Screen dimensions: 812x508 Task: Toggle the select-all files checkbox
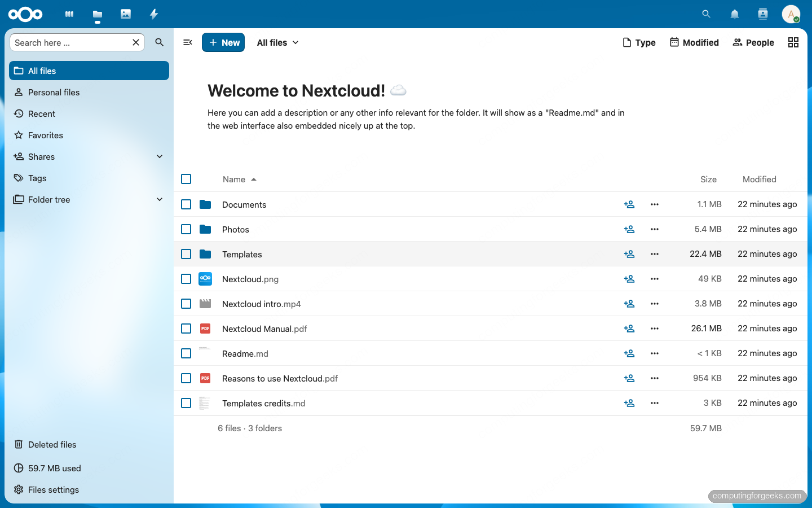(x=186, y=179)
